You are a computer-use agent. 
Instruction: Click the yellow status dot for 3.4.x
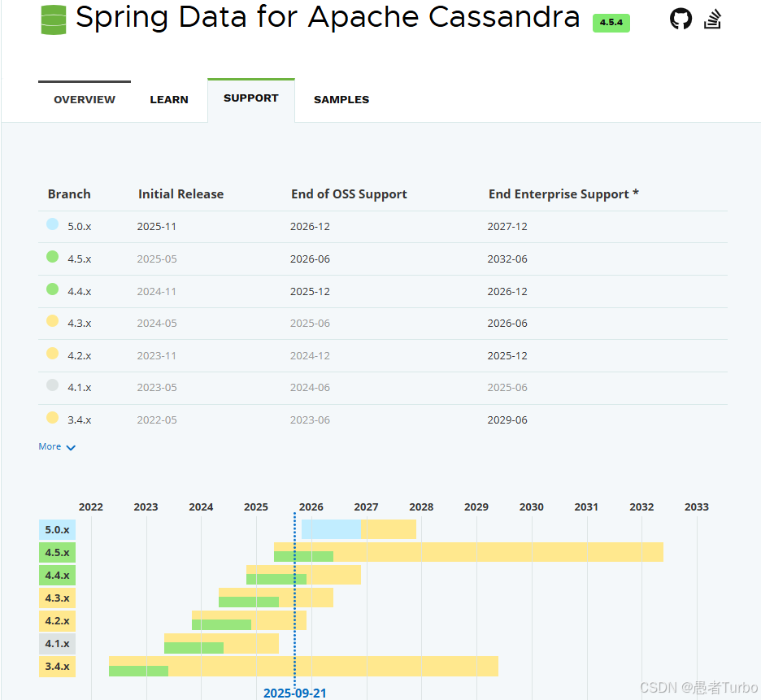pos(52,418)
